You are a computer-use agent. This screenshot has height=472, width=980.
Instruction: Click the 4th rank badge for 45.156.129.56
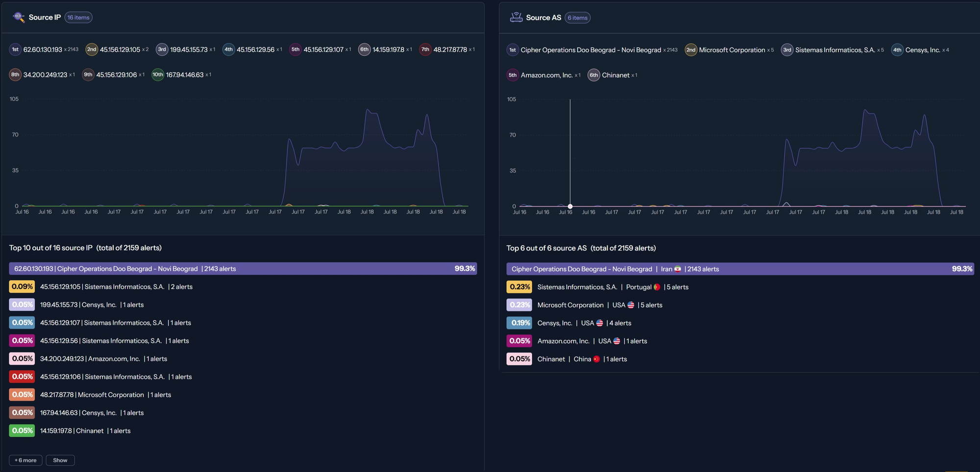[x=228, y=49]
